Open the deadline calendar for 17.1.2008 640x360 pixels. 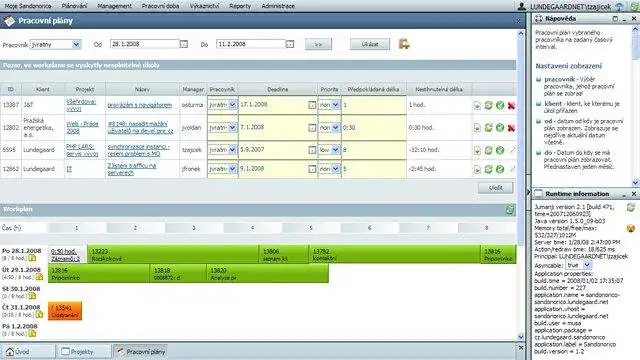tap(312, 105)
